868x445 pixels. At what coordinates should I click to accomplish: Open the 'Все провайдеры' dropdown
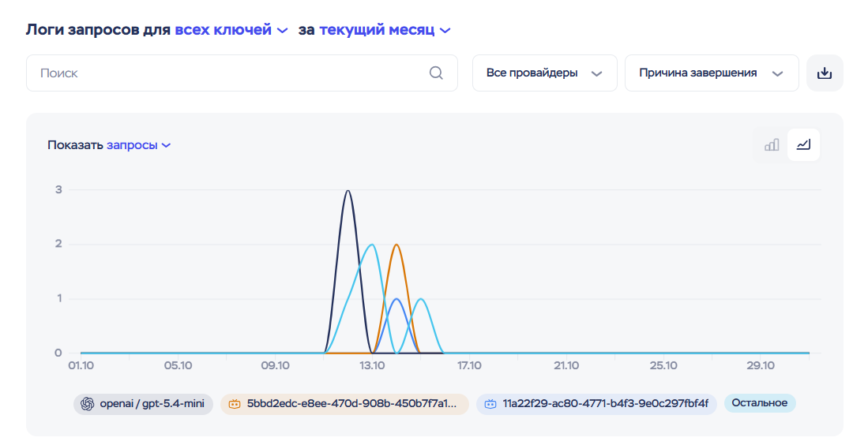[x=544, y=73]
